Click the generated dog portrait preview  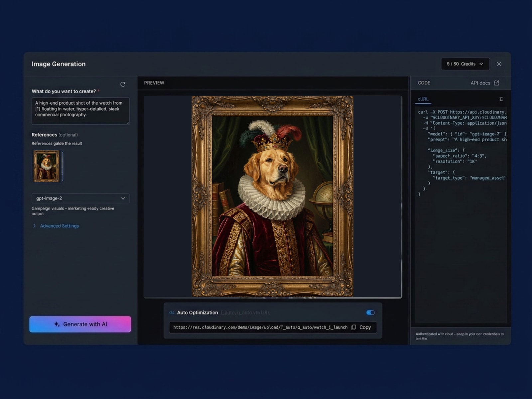click(x=272, y=196)
